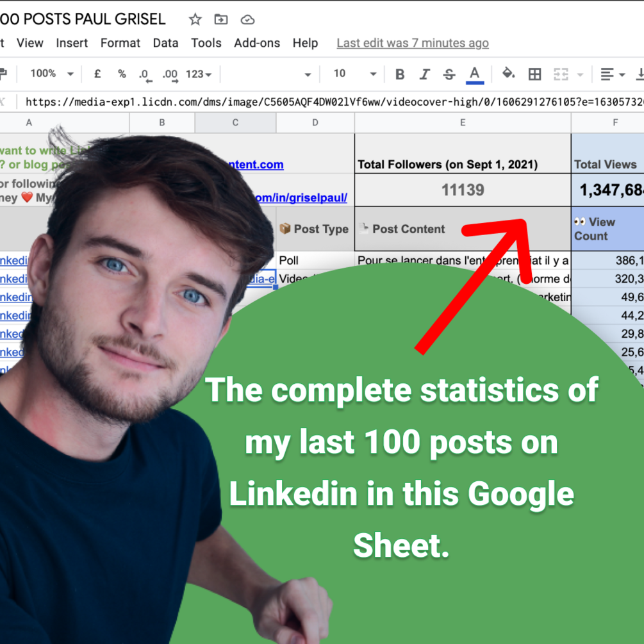Screen dimensions: 644x644
Task: Click the 44,2 view count cell
Action: [x=608, y=315]
